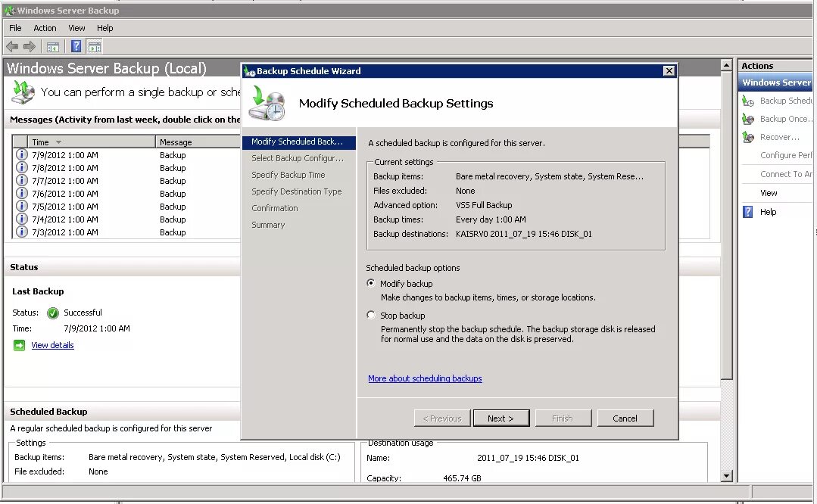Click backup destination KAISRV0 DISK_01 text
This screenshot has width=817, height=504.
pyautogui.click(x=524, y=234)
